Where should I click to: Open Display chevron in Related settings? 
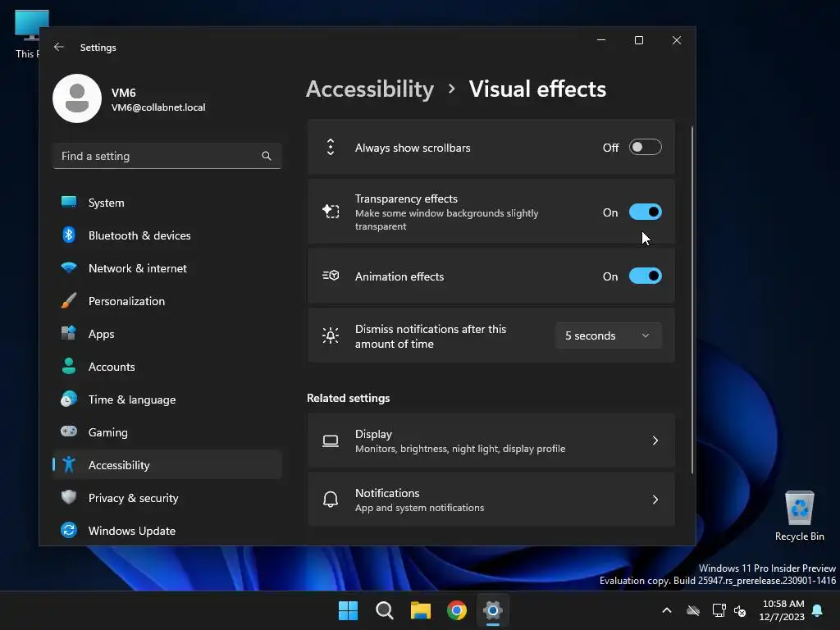655,441
